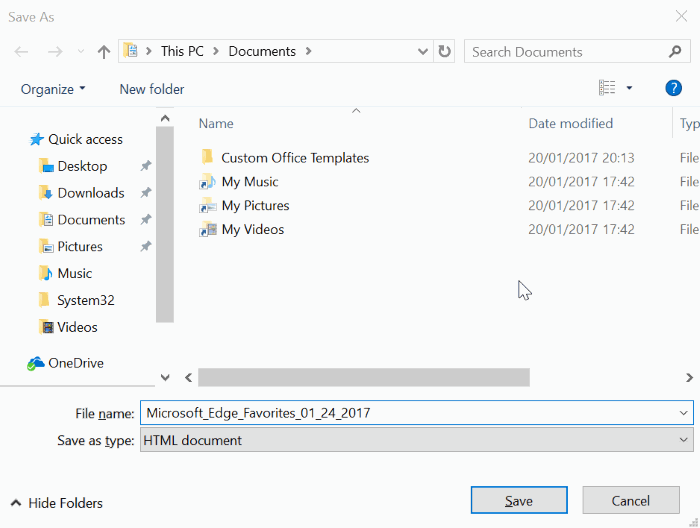This screenshot has width=700, height=528.
Task: Select the My Videos folder
Action: pyautogui.click(x=252, y=230)
